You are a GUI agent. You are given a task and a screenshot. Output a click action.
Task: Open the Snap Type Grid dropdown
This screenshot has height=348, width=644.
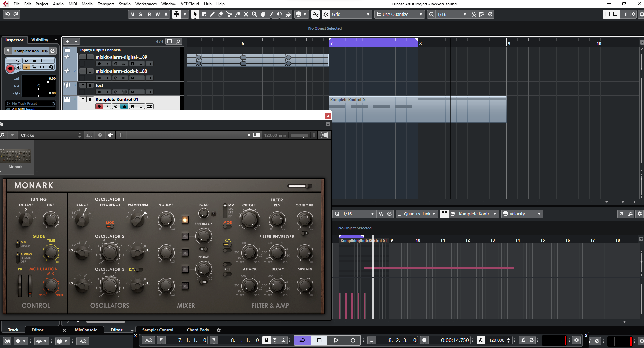[351, 14]
